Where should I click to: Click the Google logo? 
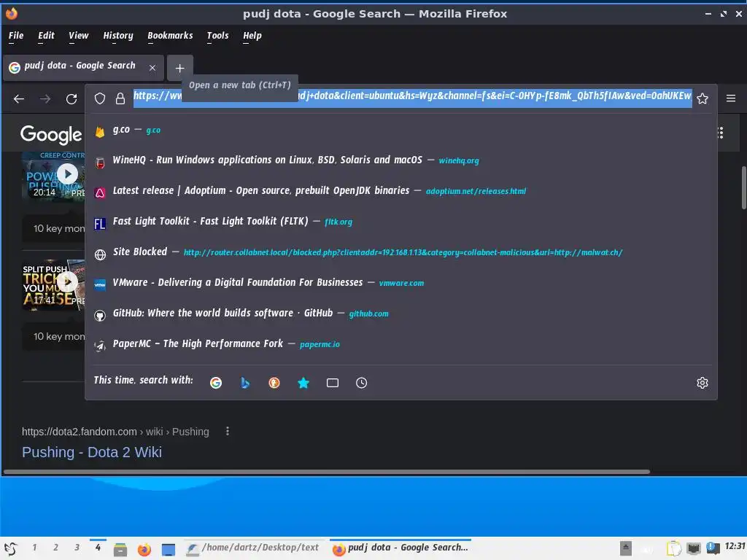(x=51, y=135)
